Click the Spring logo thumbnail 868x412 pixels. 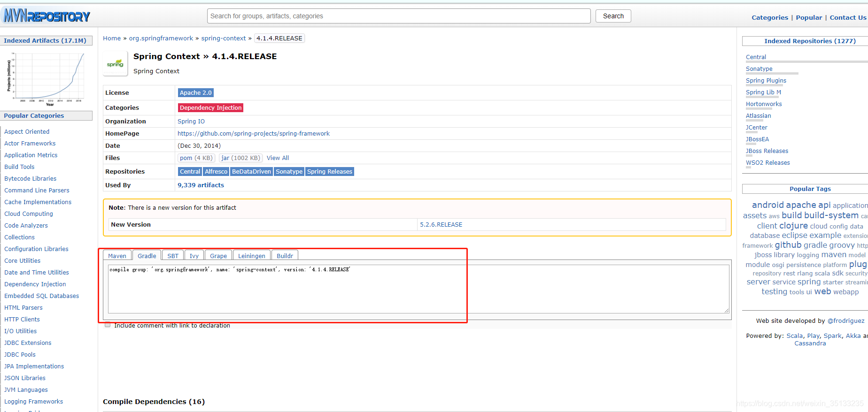point(115,63)
